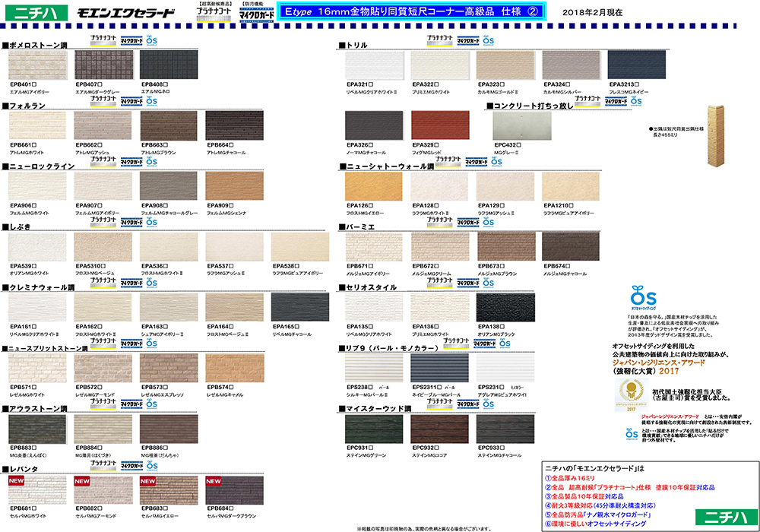Click the large OS オフセットサイディング logo
This screenshot has width=760, height=532.
(x=644, y=297)
